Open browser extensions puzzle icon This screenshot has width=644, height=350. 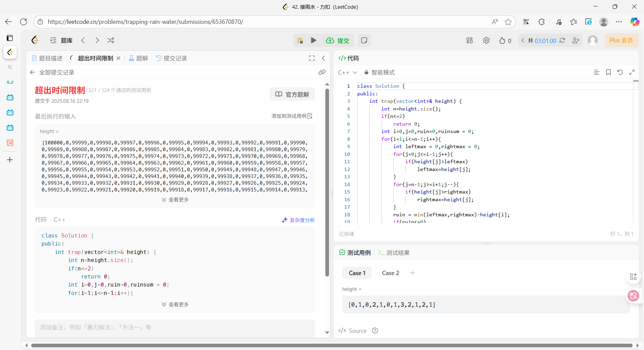pos(541,22)
